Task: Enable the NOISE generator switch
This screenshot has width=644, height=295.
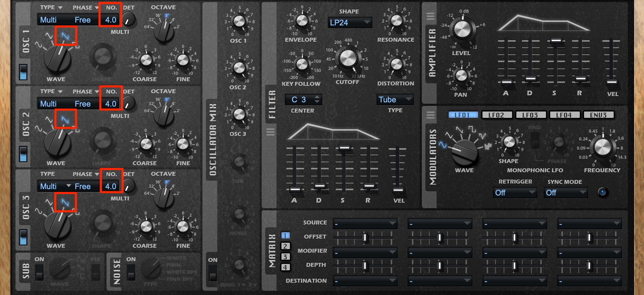Action: click(x=131, y=272)
